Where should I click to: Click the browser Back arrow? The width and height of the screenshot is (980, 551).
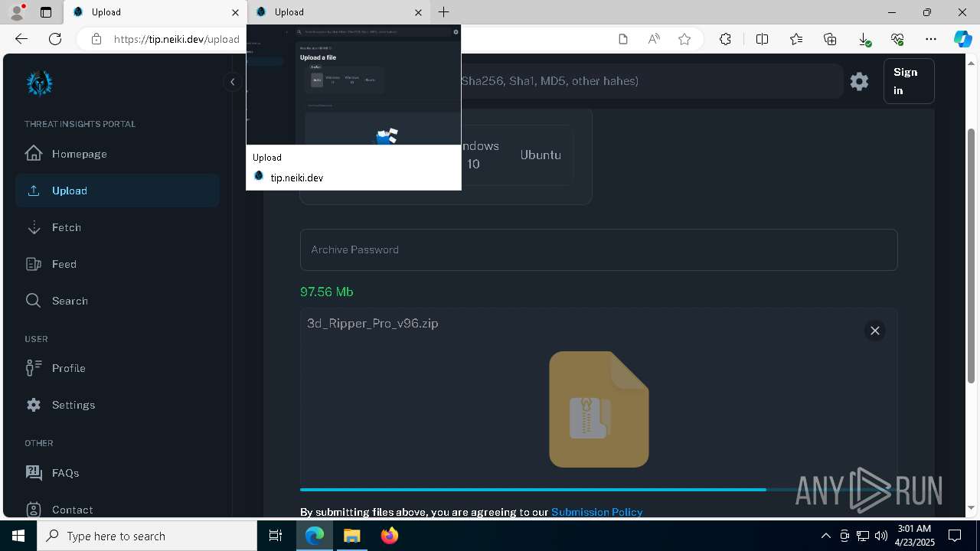pos(21,39)
